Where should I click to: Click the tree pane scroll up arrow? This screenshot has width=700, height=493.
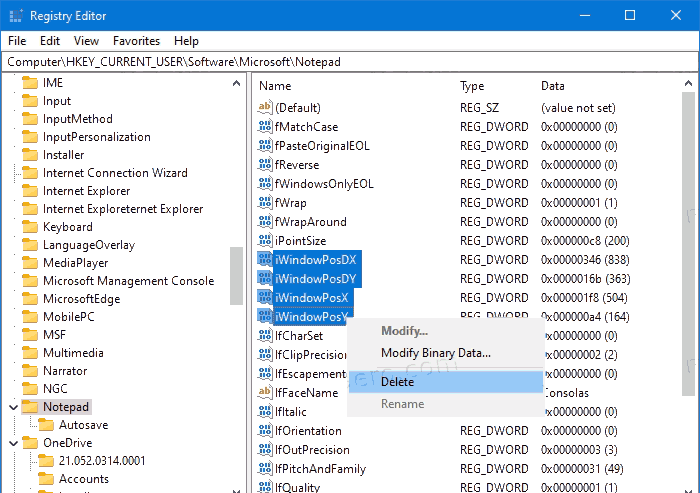click(236, 84)
